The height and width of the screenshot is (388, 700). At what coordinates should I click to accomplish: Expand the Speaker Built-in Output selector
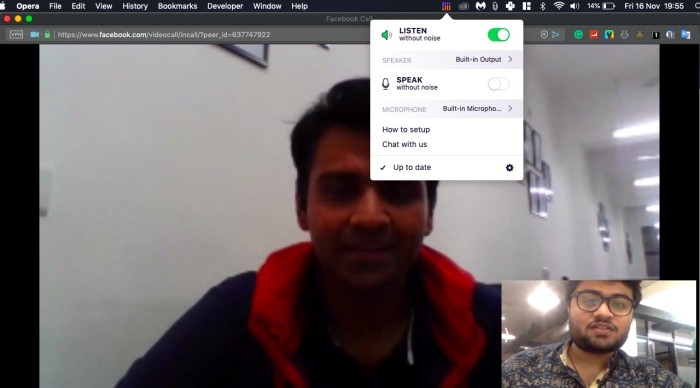tap(446, 59)
